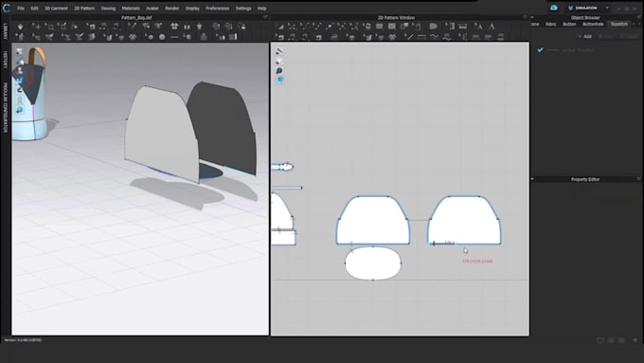
Task: Toggle the avatar display icon in 3D viewport sidebar
Action: click(x=19, y=100)
